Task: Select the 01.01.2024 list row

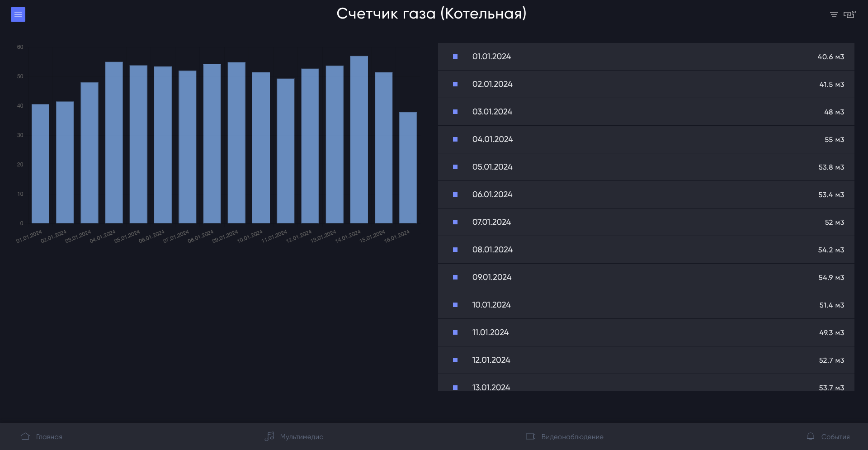Action: pos(646,57)
